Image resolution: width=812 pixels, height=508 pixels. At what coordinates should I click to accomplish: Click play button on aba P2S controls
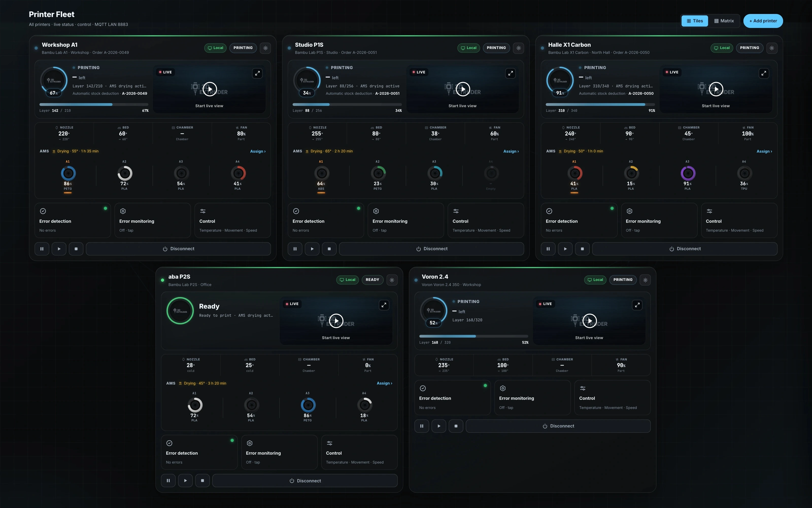tap(185, 481)
